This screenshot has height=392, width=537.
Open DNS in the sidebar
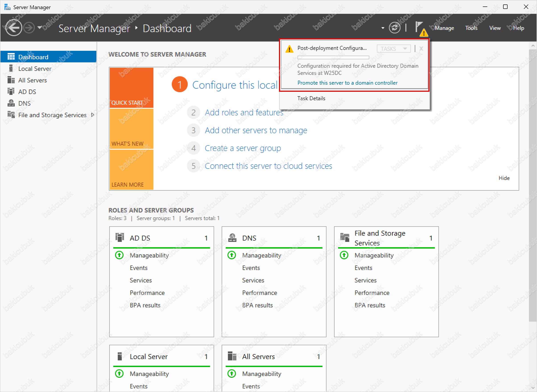coord(48,103)
